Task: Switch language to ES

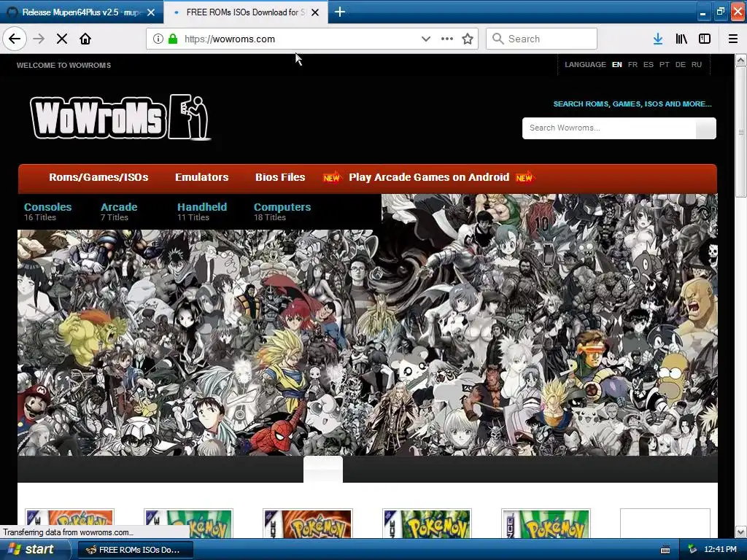Action: [649, 65]
